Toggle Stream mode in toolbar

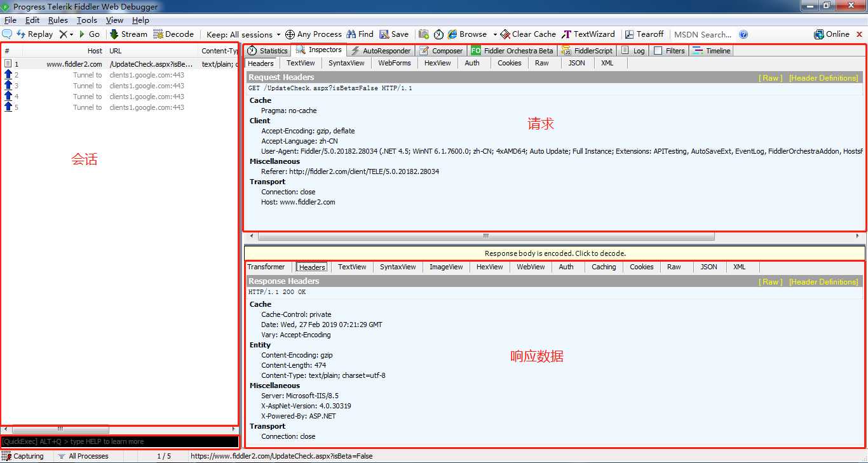click(x=128, y=34)
